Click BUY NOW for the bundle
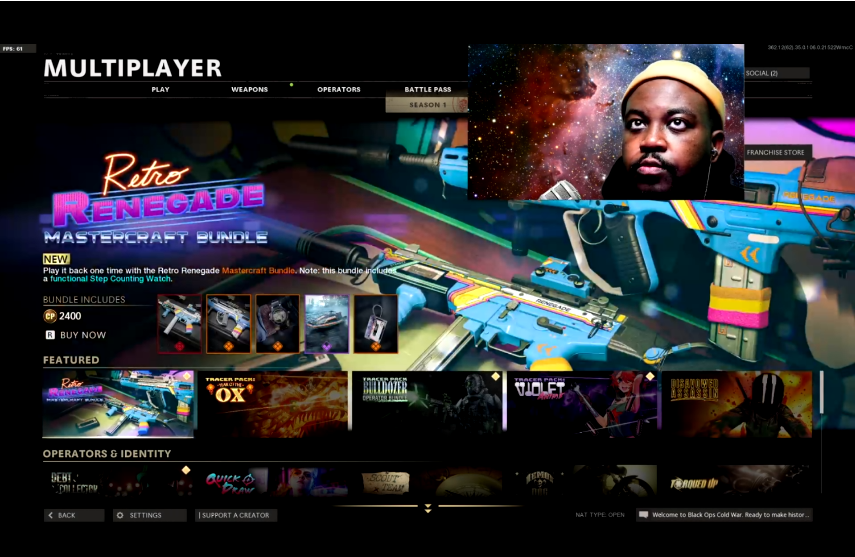This screenshot has height=557, width=855. pos(83,335)
